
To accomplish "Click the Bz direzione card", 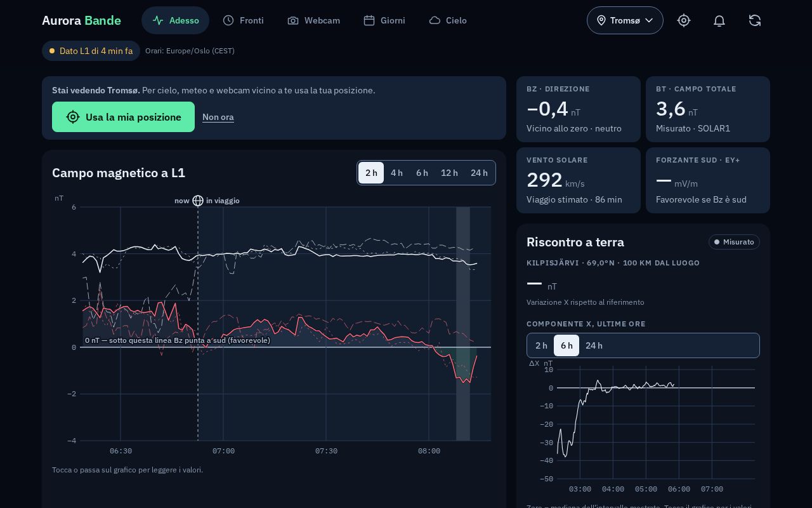I will 579,109.
